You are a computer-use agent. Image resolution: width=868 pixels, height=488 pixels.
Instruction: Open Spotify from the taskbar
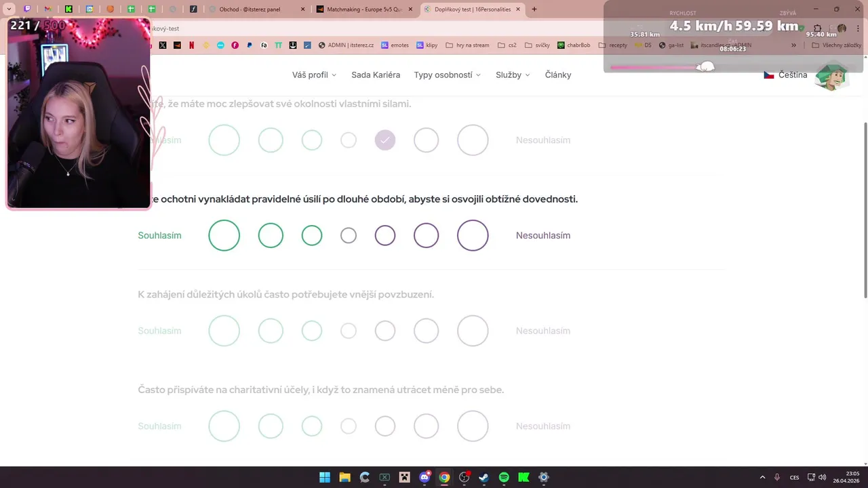[504, 477]
